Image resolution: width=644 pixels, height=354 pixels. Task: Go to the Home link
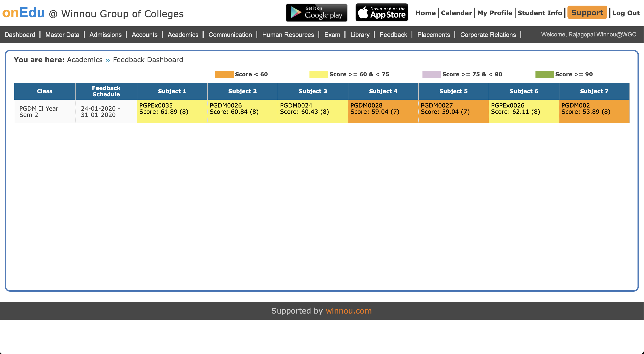pyautogui.click(x=425, y=13)
